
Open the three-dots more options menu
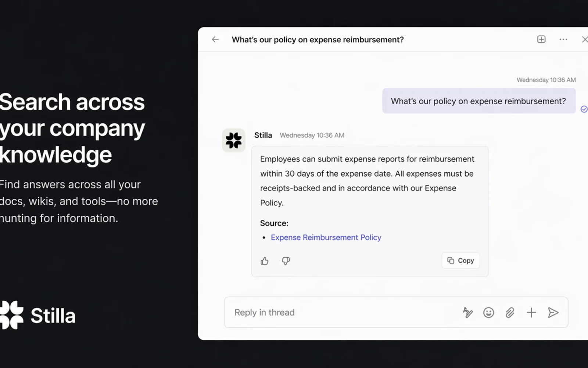click(x=563, y=39)
